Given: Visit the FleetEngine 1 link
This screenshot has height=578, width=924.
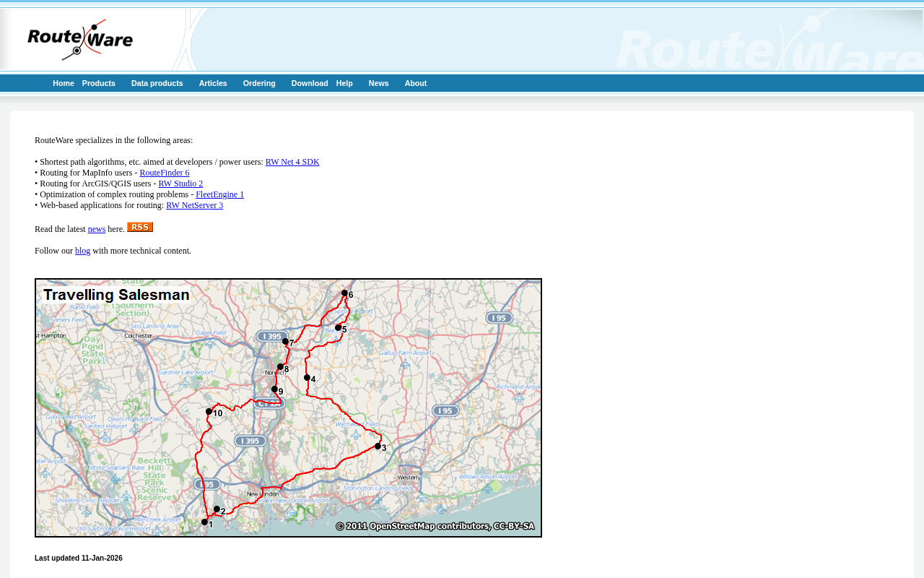Looking at the screenshot, I should pyautogui.click(x=220, y=194).
